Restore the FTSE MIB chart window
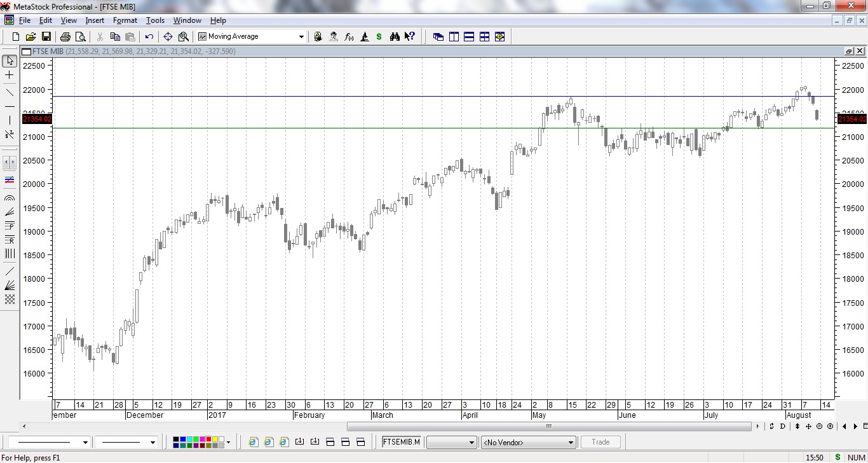This screenshot has height=463, width=868. (x=849, y=51)
